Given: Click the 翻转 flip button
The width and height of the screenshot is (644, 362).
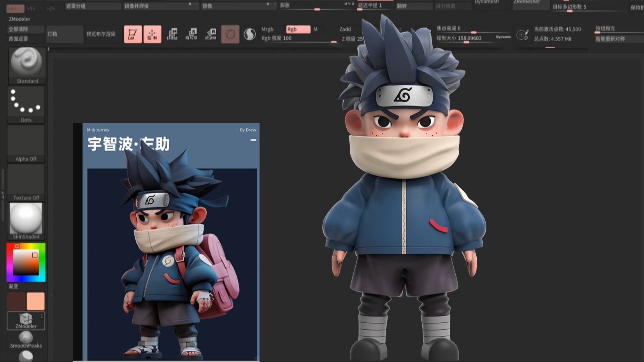Looking at the screenshot, I should click(414, 6).
